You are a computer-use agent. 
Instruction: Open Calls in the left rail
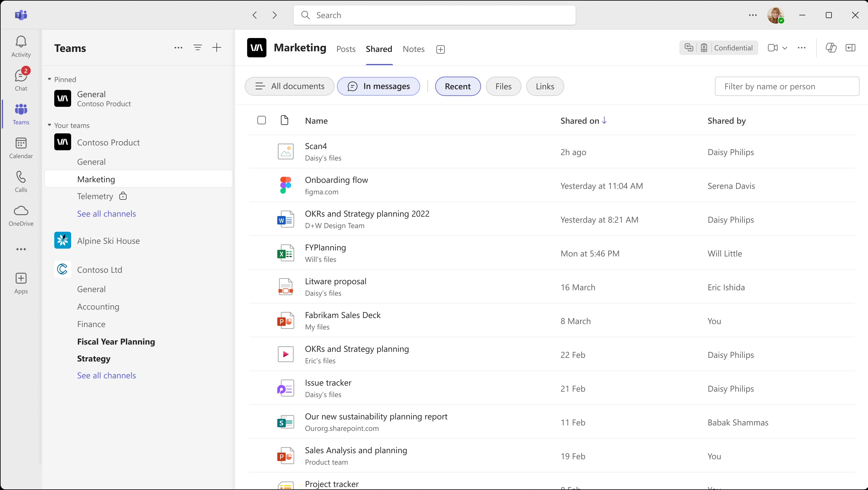[x=21, y=181]
